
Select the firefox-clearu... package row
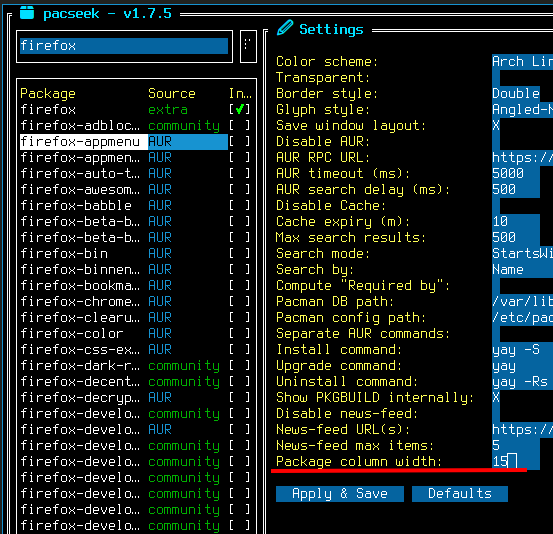click(136, 318)
